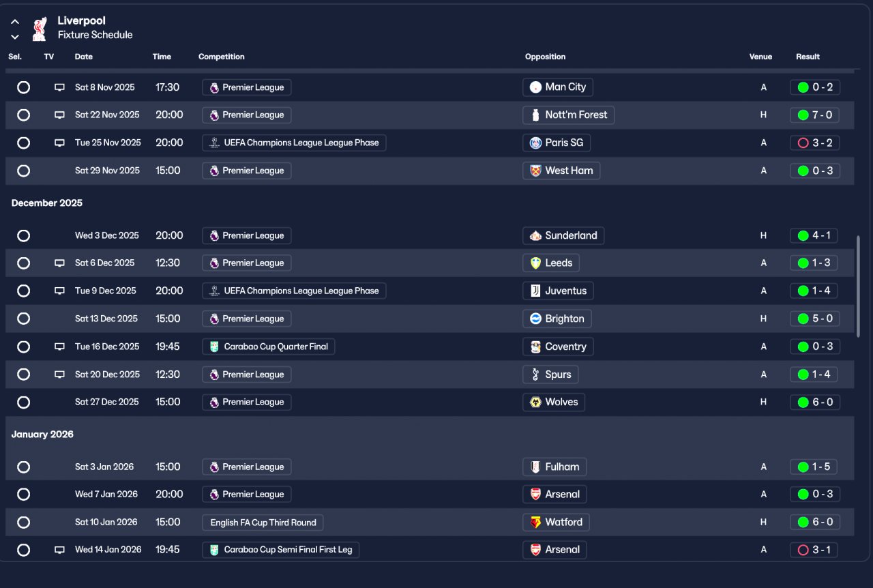
Task: Select the Fulham fixture radio button
Action: (24, 467)
